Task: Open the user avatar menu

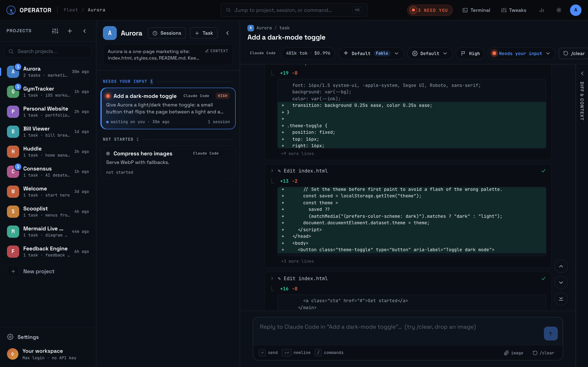Action: point(576,10)
